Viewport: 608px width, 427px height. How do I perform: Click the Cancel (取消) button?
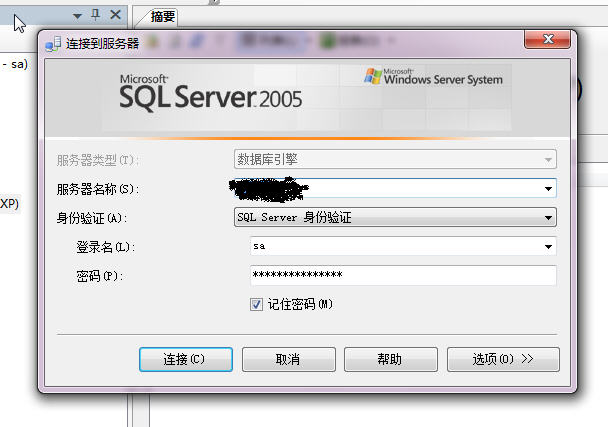click(288, 360)
